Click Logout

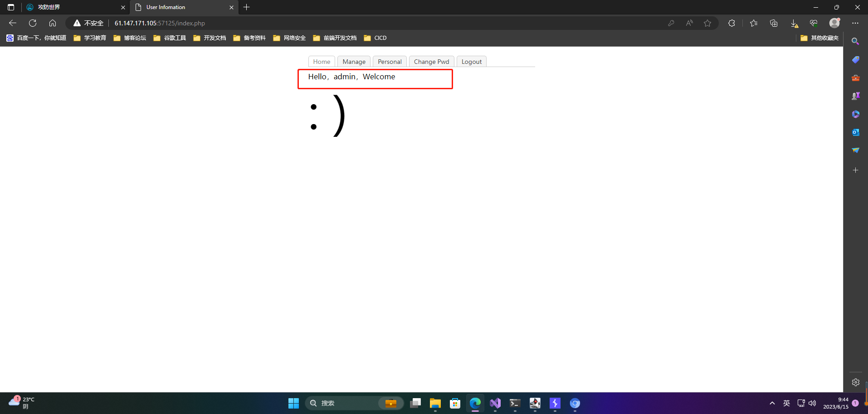click(x=471, y=62)
